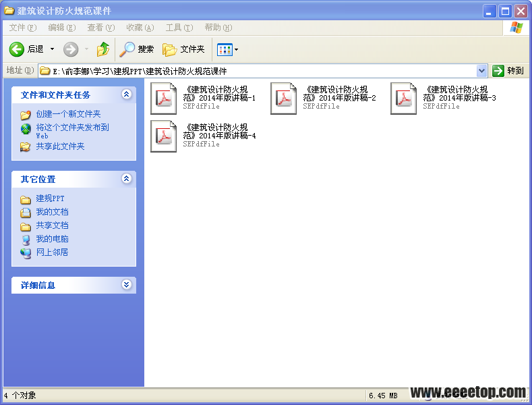Viewport: 532px width, 405px height.
Task: Close the 建筑设计防火规范课件 window
Action: click(521, 11)
